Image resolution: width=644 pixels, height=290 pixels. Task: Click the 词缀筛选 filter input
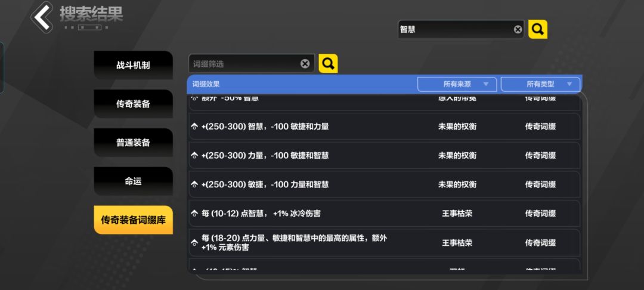click(252, 64)
